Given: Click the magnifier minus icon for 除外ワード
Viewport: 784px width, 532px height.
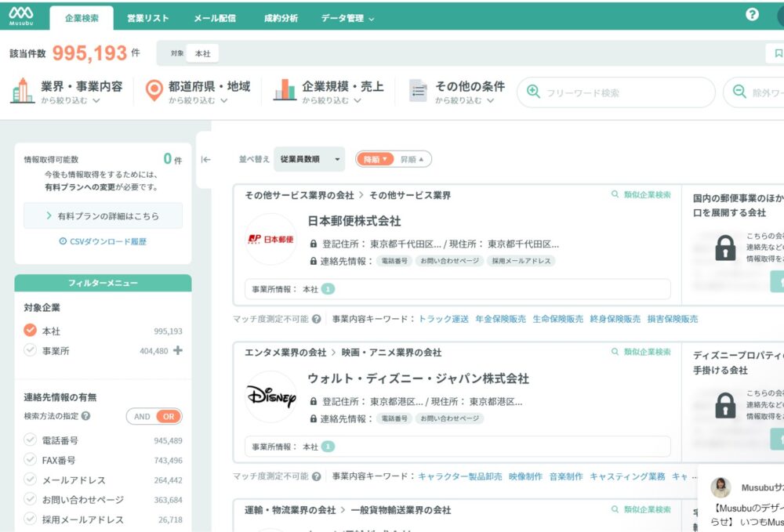Looking at the screenshot, I should [739, 92].
